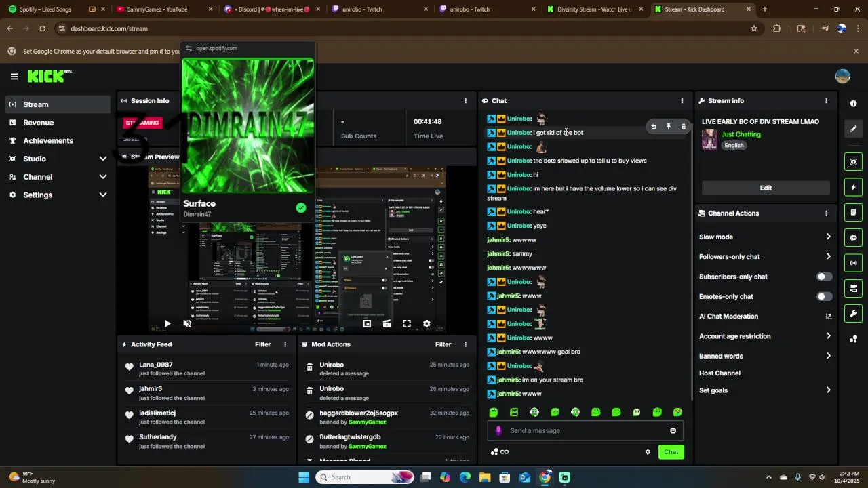868x488 pixels.
Task: Select Stream in the sidebar
Action: (x=58, y=104)
